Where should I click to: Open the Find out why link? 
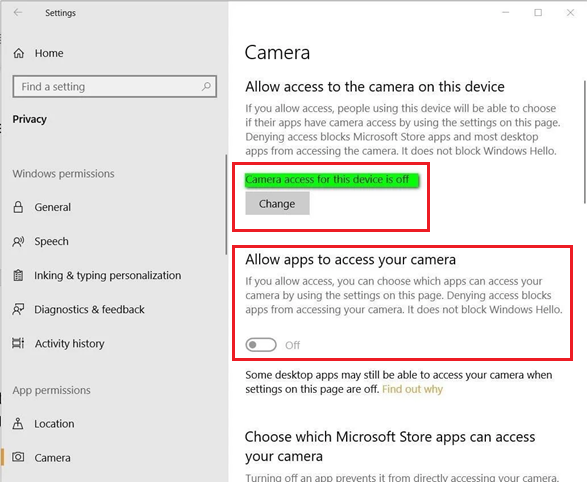click(412, 389)
